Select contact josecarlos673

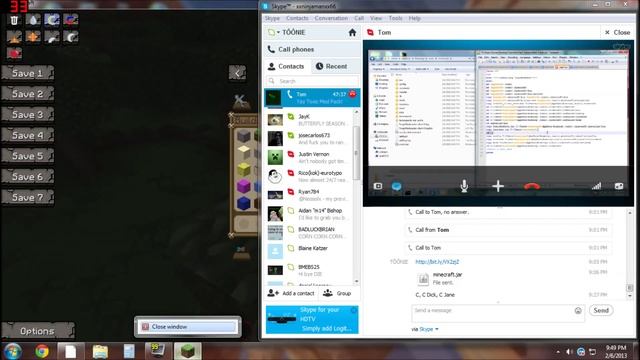pos(309,138)
